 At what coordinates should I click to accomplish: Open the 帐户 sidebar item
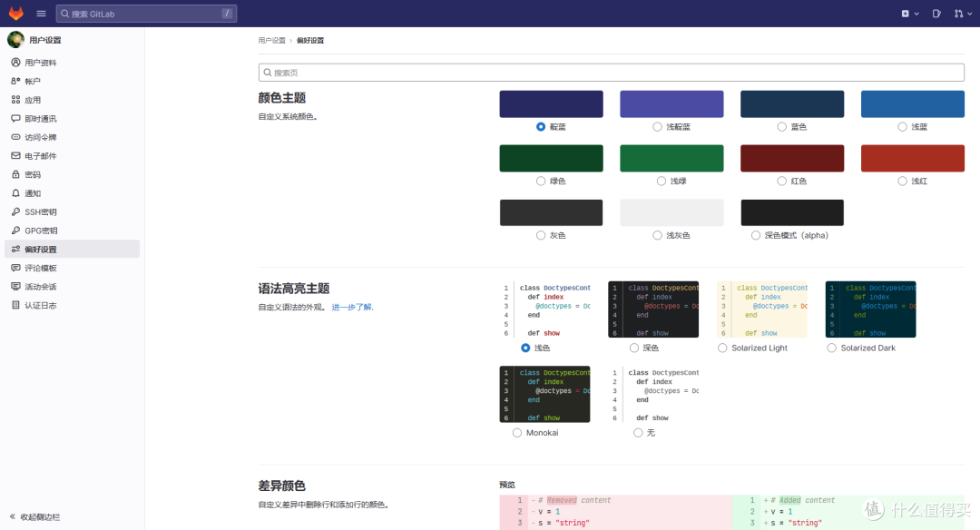pyautogui.click(x=72, y=81)
